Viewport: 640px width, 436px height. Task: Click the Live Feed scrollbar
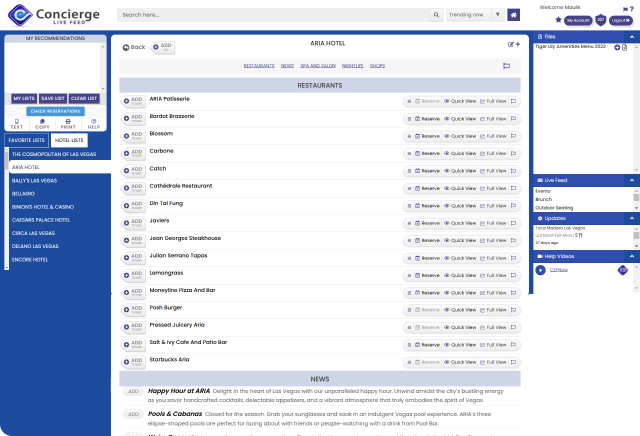point(636,199)
